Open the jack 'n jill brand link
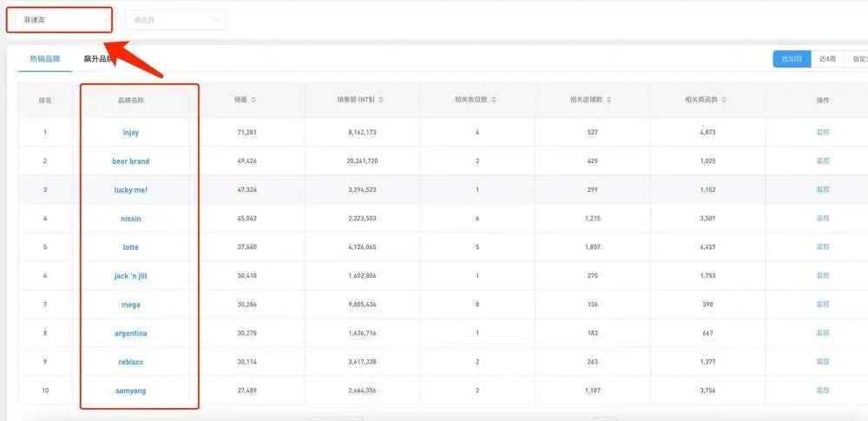The width and height of the screenshot is (868, 421). [x=131, y=276]
